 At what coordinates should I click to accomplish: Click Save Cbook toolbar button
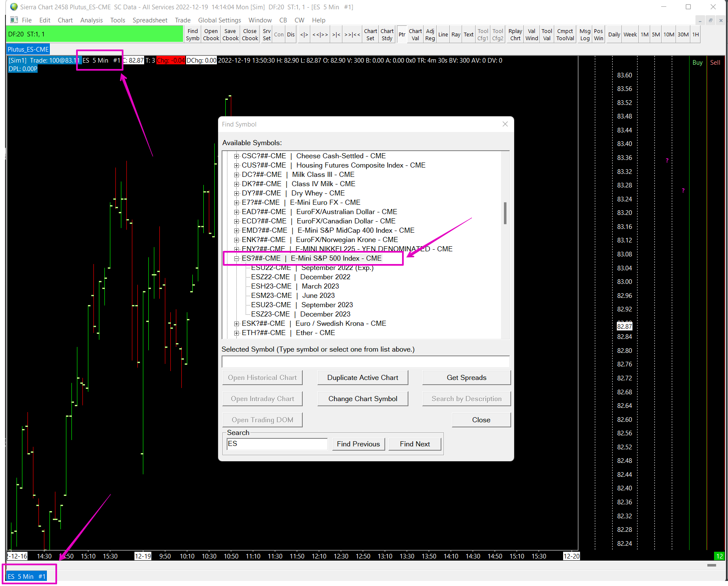230,35
